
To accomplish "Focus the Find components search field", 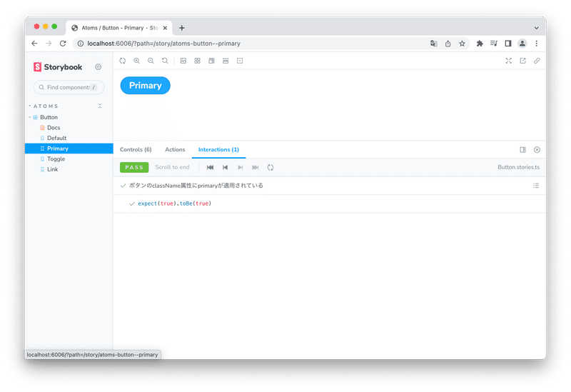I will pyautogui.click(x=69, y=87).
